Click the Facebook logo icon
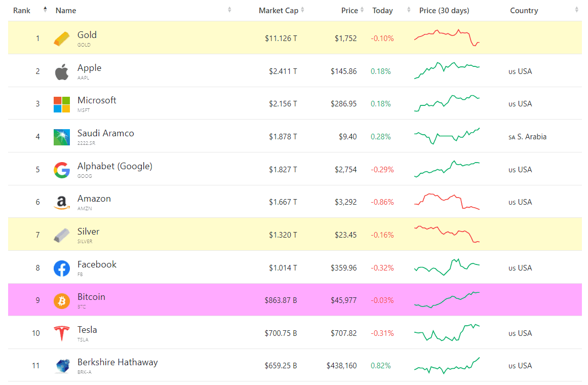 click(61, 268)
